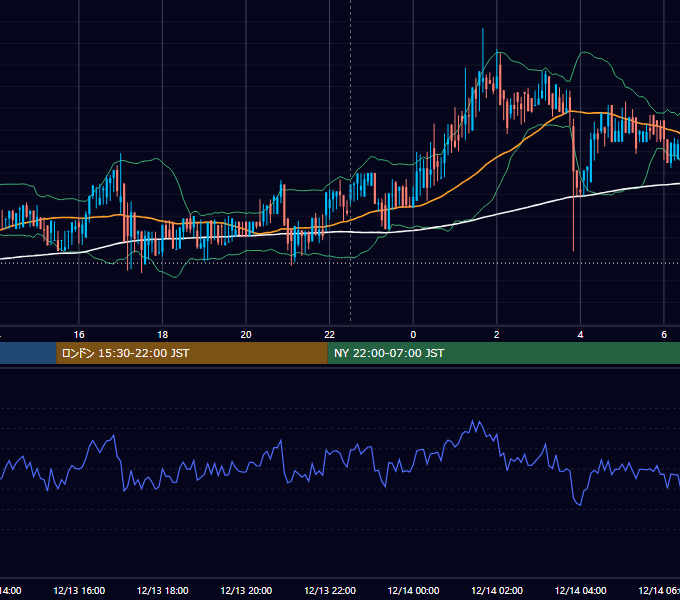This screenshot has height=600, width=680.
Task: Click the 12/13 20:00 date label
Action: click(x=246, y=590)
